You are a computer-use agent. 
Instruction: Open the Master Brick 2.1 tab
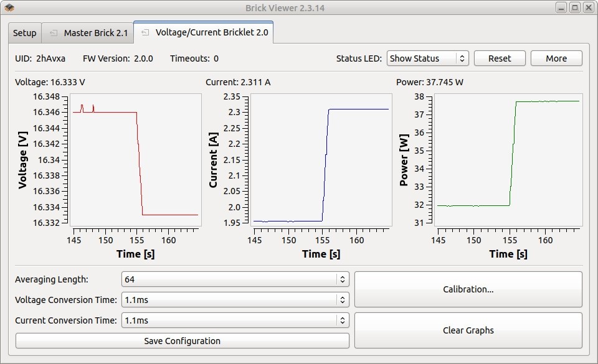point(88,33)
